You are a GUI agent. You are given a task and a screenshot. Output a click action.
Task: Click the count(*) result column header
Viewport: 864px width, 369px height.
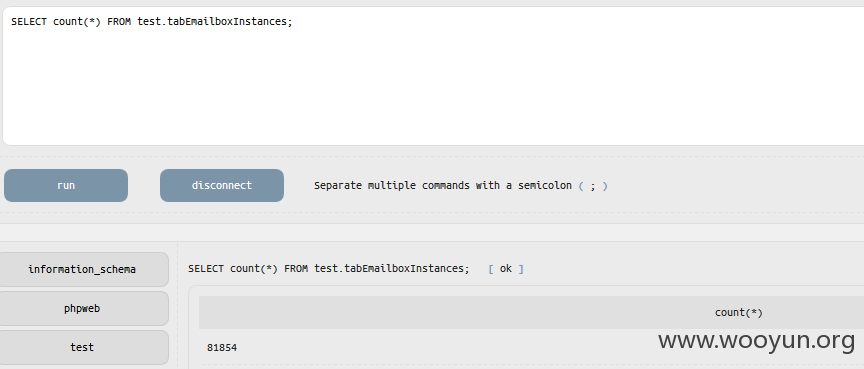point(738,313)
